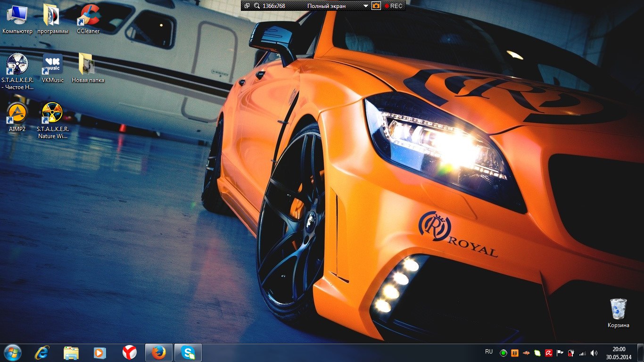The height and width of the screenshot is (362, 644).
Task: Click the orange fish tray icon
Action: (526, 353)
